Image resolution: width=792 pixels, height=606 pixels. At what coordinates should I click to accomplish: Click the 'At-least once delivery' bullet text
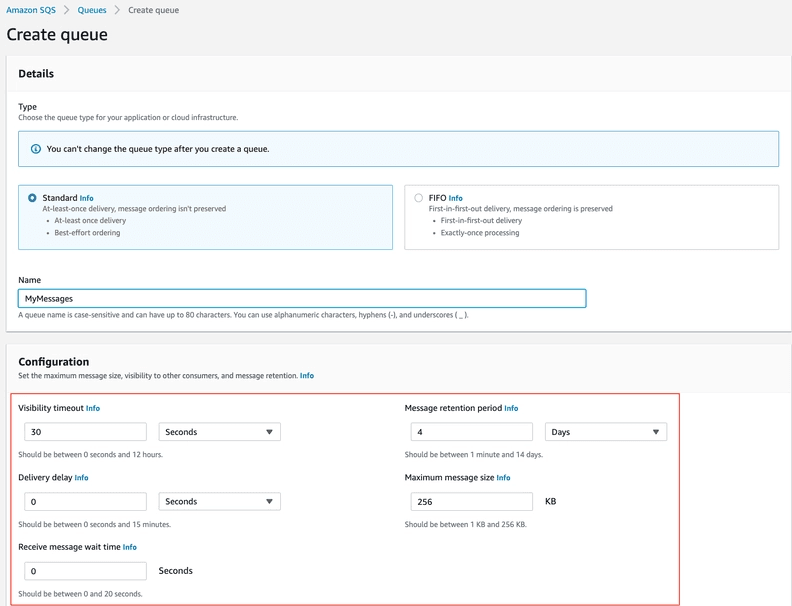(x=90, y=221)
